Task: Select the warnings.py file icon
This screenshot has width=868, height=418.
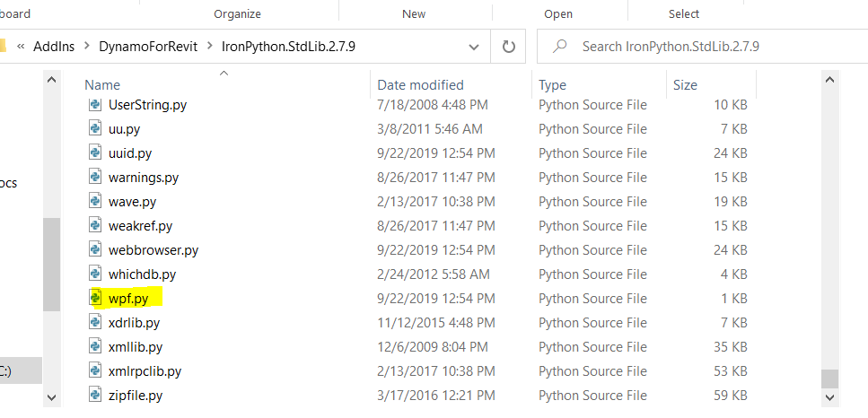Action: pos(95,177)
